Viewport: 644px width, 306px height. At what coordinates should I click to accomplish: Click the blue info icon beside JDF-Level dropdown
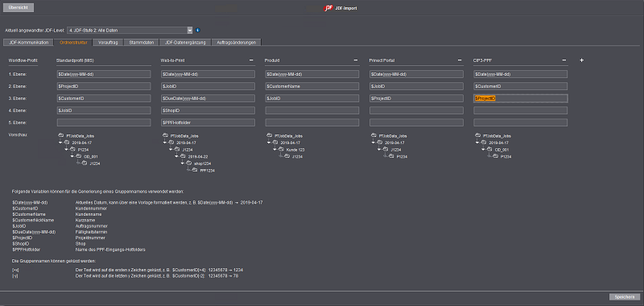(197, 30)
